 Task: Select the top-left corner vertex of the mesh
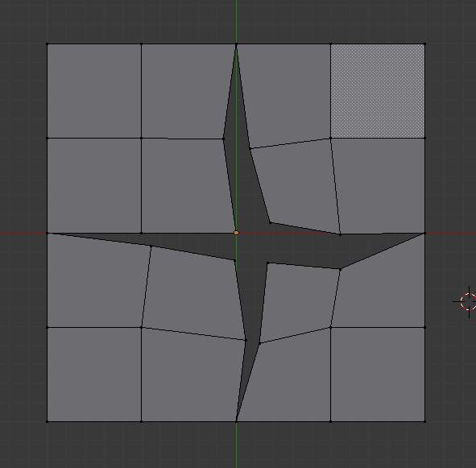pyautogui.click(x=47, y=44)
